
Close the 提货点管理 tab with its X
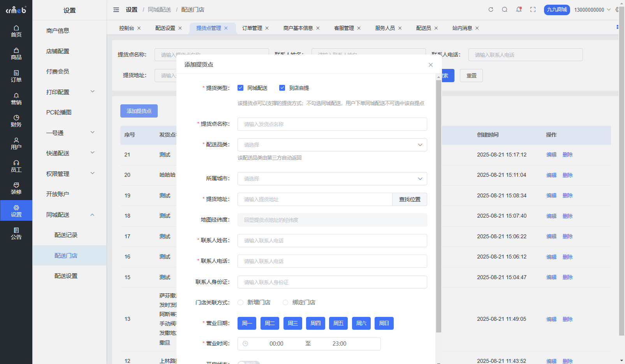(226, 28)
